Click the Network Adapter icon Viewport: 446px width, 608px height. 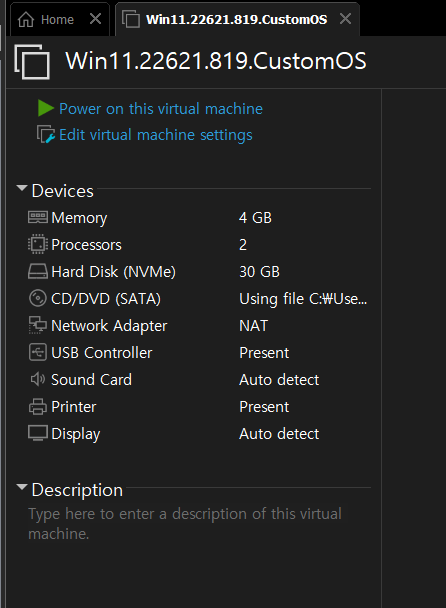[38, 325]
